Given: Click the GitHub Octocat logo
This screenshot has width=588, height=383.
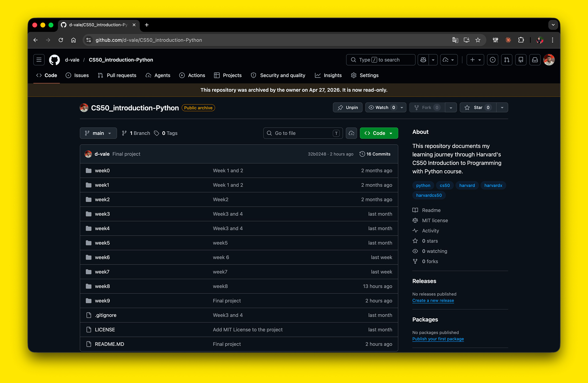Looking at the screenshot, I should coord(55,60).
